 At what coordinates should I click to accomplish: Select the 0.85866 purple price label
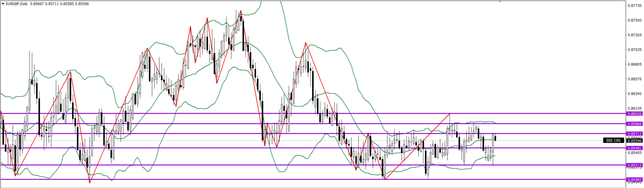[634, 124]
